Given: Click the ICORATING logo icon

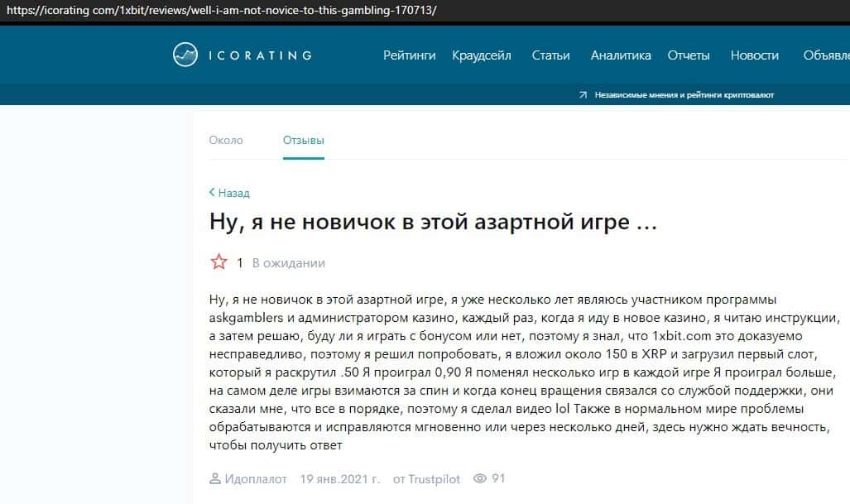Looking at the screenshot, I should tap(185, 55).
